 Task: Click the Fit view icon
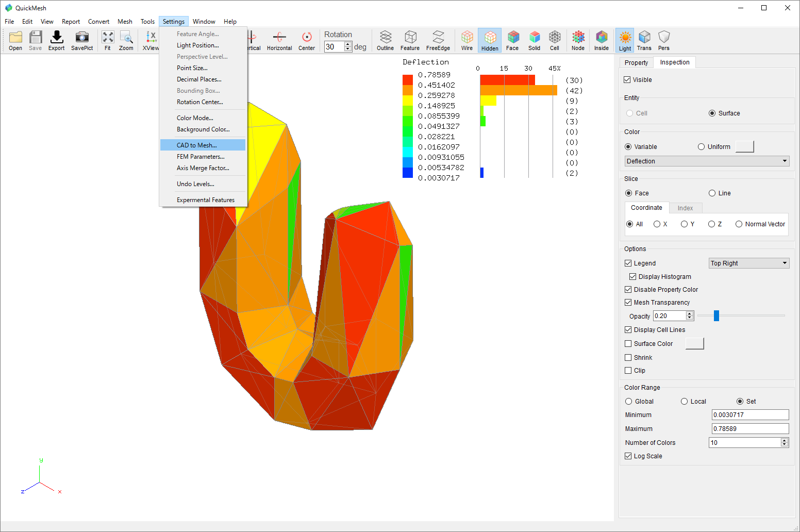click(x=108, y=40)
